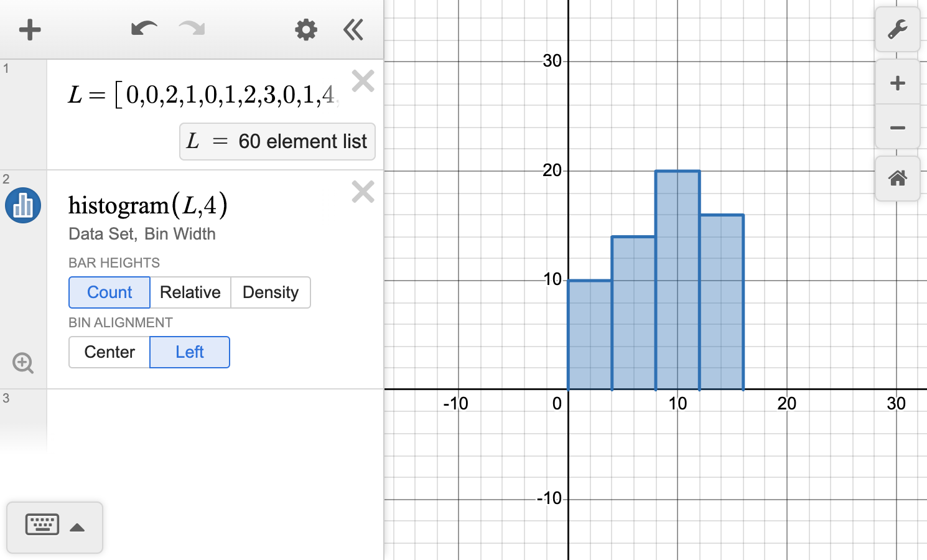Image resolution: width=927 pixels, height=560 pixels.
Task: Zoom in on the graph
Action: pyautogui.click(x=897, y=82)
